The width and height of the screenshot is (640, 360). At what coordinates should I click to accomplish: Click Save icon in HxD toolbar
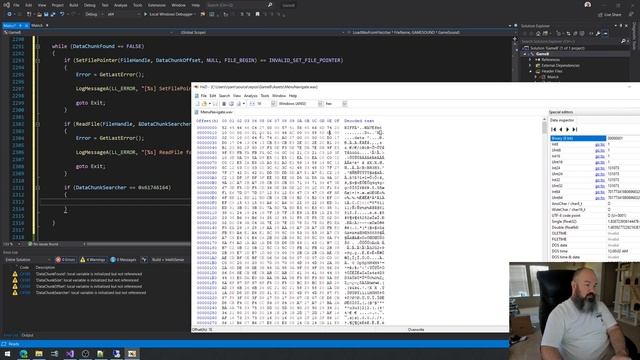(216, 104)
